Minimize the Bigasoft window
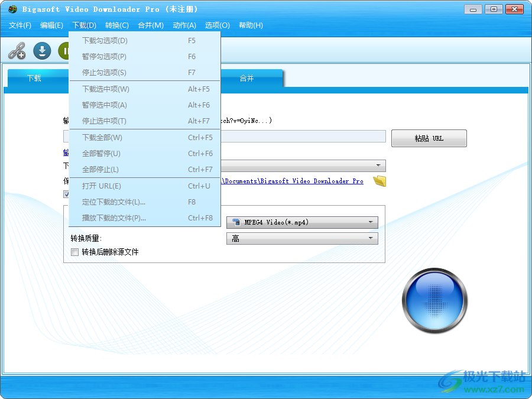 [473, 9]
